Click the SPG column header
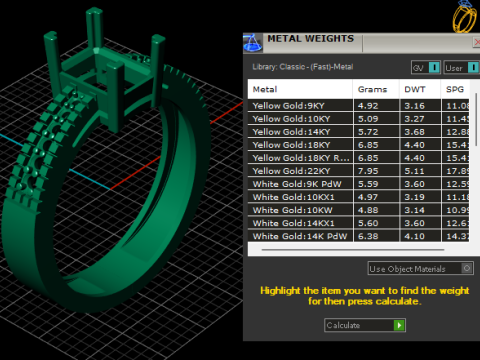Screen dimensions: 480x360 (x=455, y=89)
